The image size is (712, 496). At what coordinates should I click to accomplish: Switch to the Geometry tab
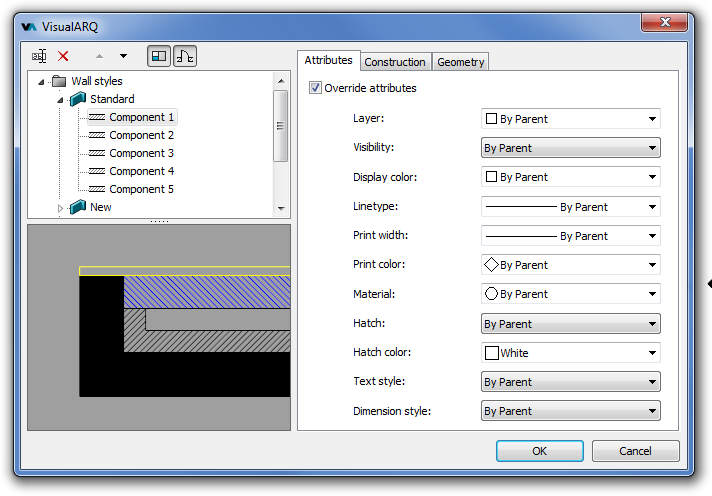click(x=460, y=62)
